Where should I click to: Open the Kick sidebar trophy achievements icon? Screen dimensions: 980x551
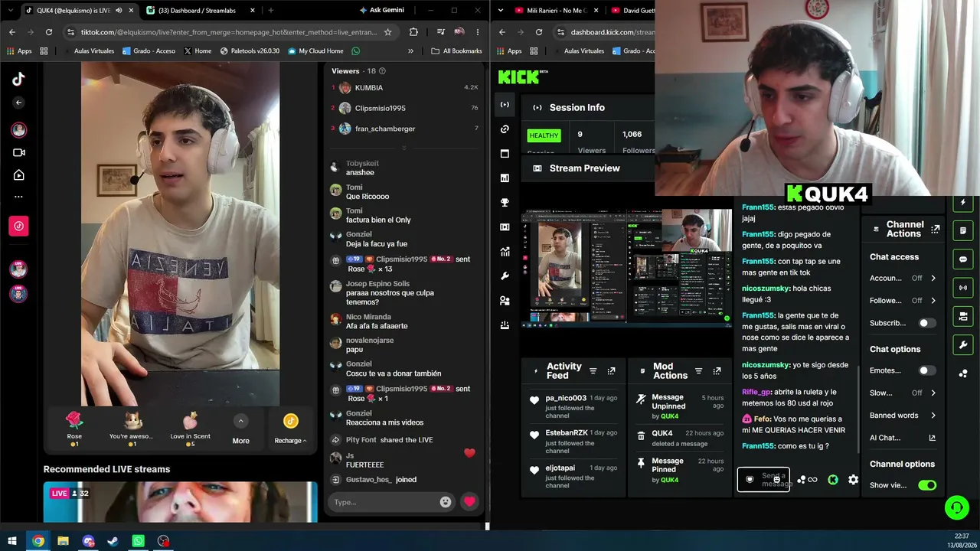[x=505, y=203]
